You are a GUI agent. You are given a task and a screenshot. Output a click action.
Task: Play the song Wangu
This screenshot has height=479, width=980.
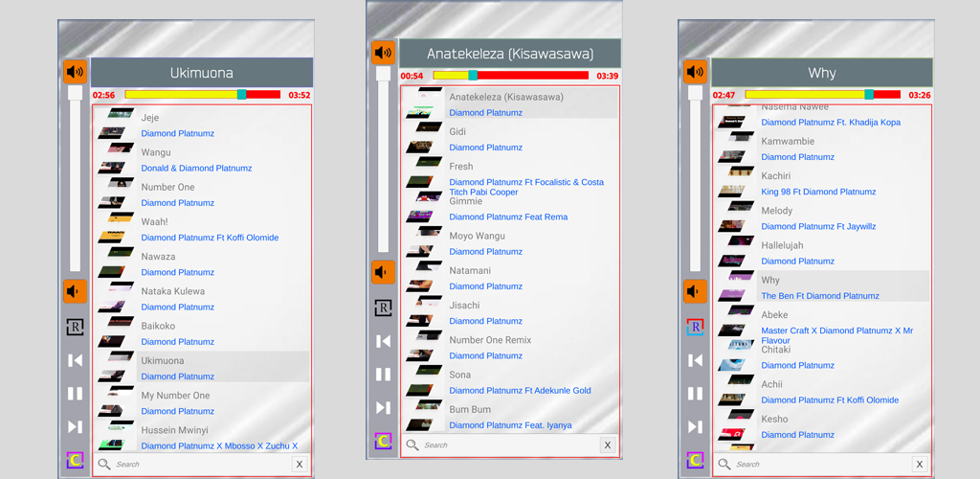coord(201,159)
